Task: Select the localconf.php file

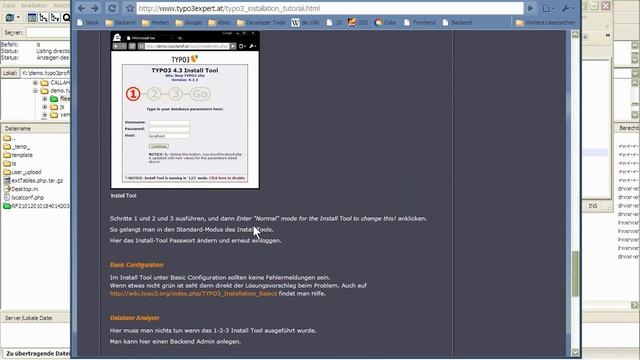Action: click(x=23, y=198)
